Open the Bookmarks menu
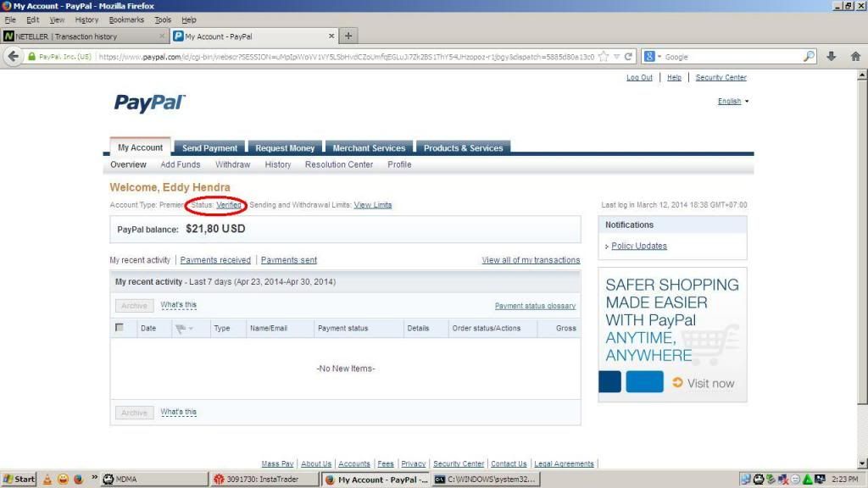868x488 pixels. point(126,20)
